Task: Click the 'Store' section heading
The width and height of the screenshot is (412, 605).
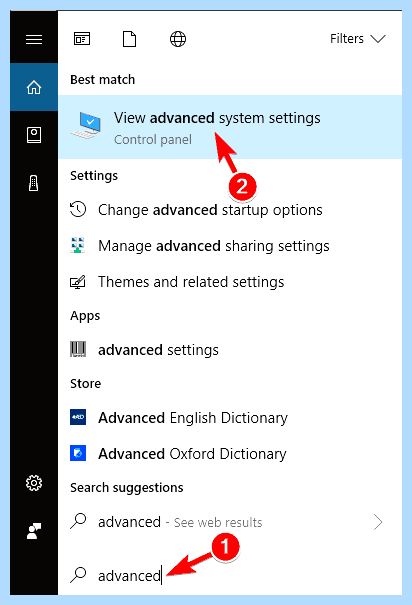Action: click(85, 384)
